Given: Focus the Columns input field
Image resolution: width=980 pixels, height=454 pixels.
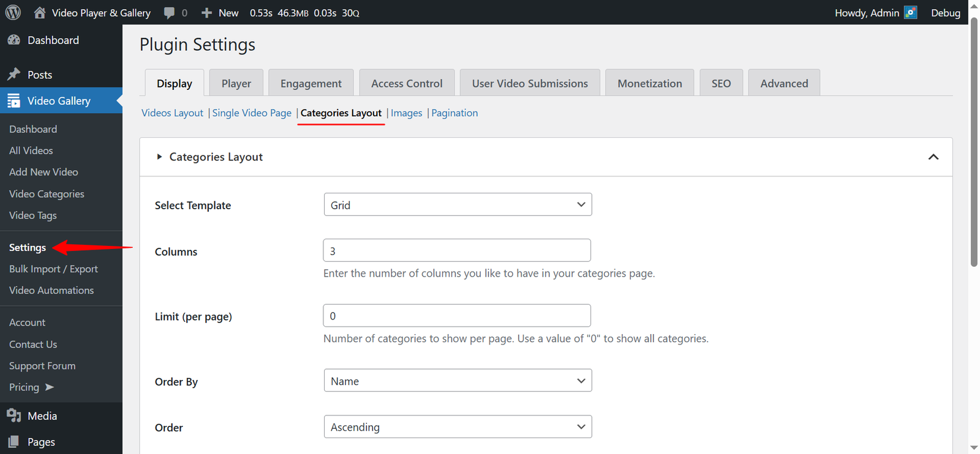Looking at the screenshot, I should 457,250.
